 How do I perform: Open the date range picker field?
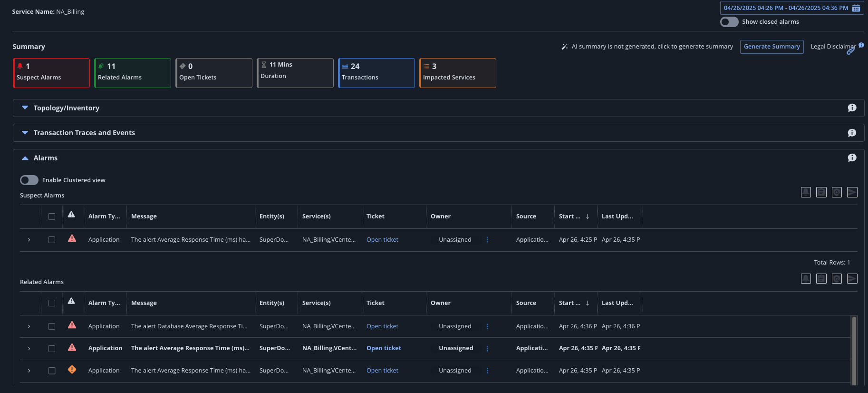(x=792, y=8)
